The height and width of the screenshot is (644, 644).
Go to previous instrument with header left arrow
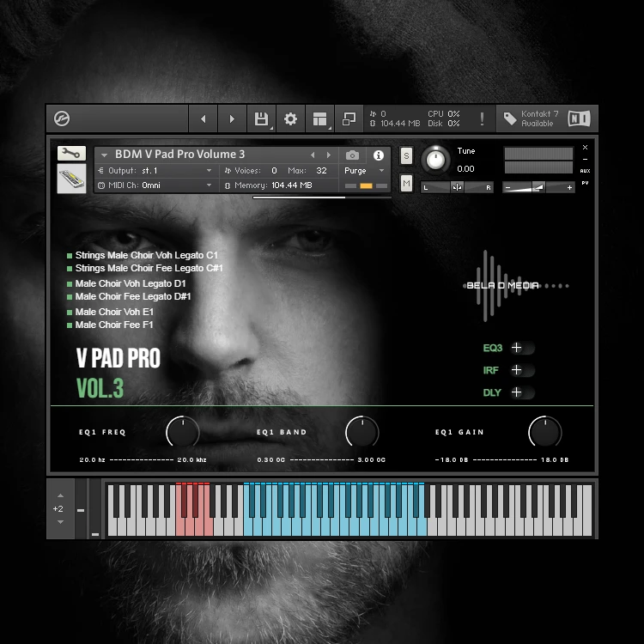[204, 118]
